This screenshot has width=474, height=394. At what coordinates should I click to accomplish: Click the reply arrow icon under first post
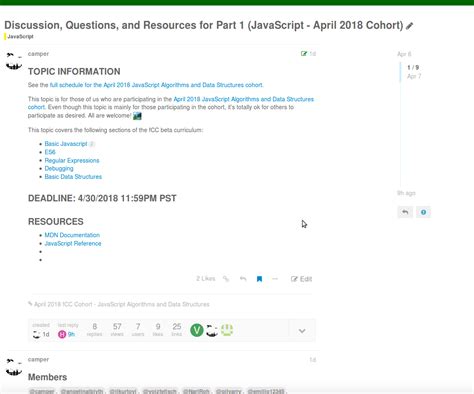(243, 279)
